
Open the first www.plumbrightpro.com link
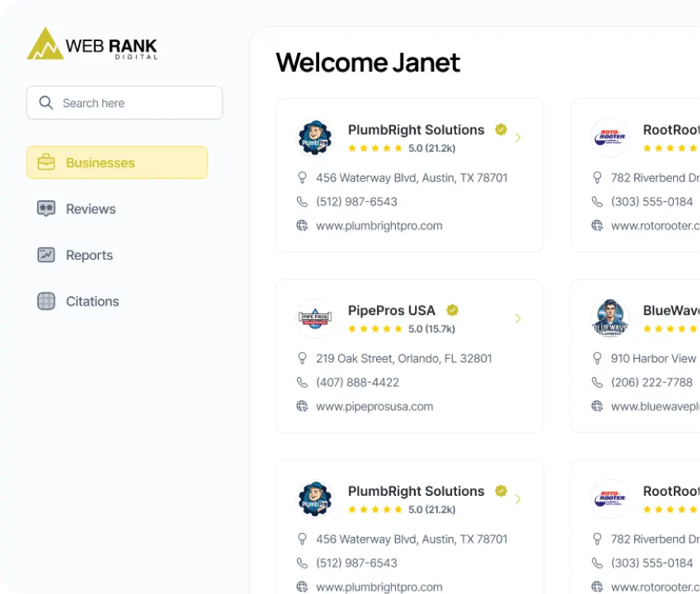[379, 226]
